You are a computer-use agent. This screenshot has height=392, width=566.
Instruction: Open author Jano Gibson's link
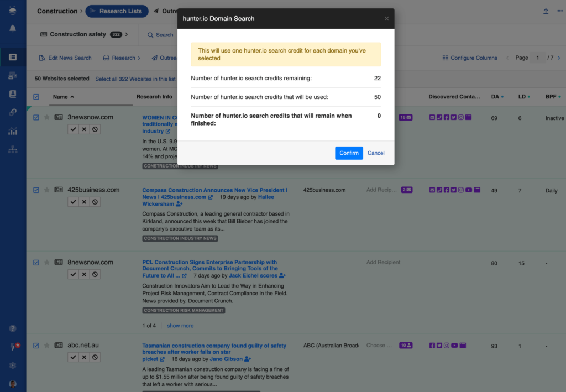[x=226, y=359]
